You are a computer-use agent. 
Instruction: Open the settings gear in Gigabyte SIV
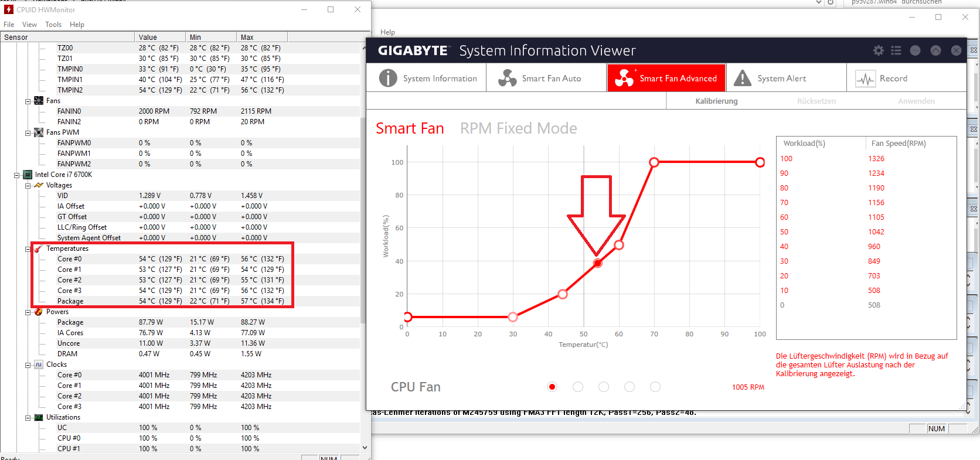878,50
